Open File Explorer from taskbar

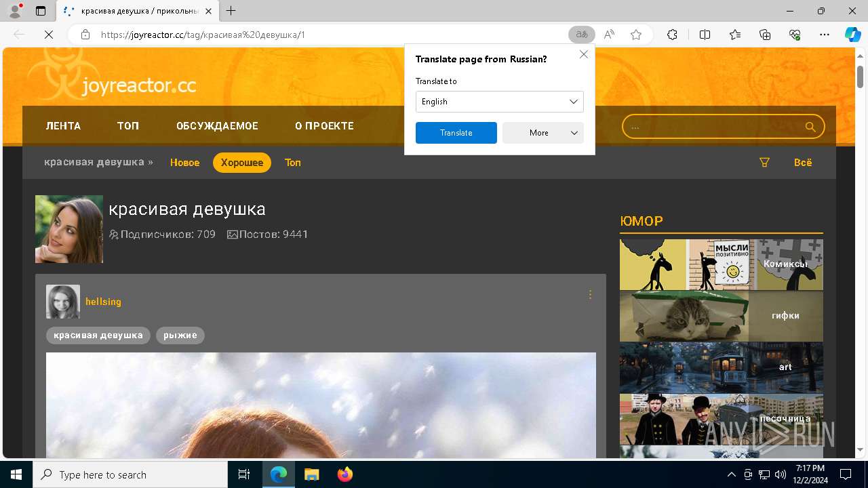coord(311,474)
